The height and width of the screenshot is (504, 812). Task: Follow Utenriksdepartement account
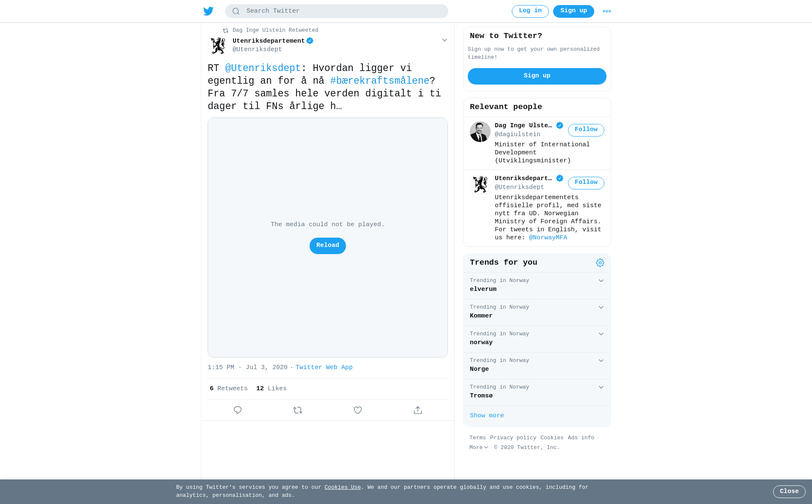point(586,183)
